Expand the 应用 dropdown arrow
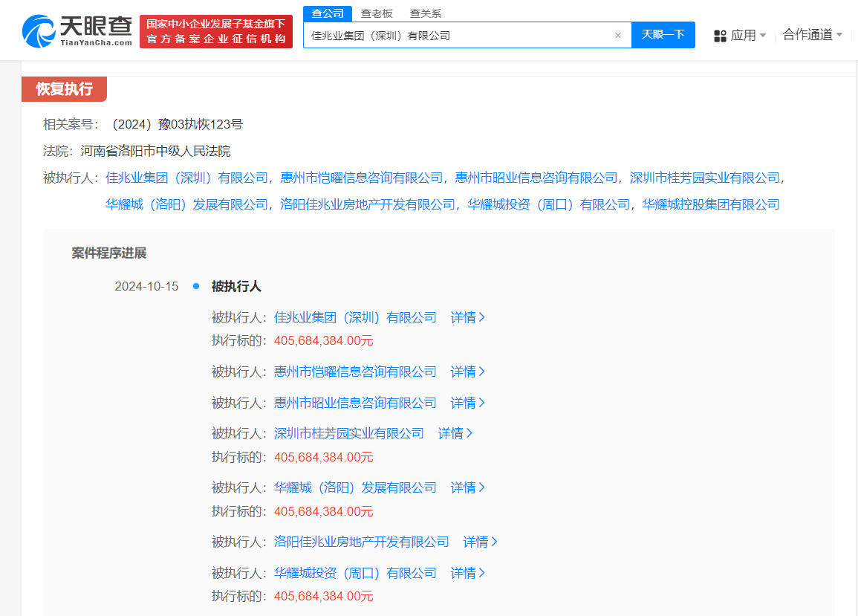The height and width of the screenshot is (616, 858). [763, 36]
